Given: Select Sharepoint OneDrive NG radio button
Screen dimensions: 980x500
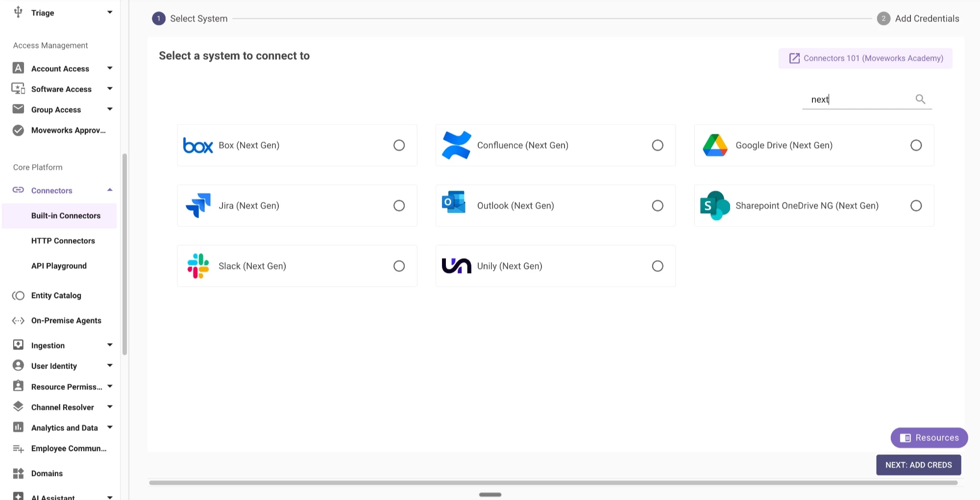Looking at the screenshot, I should pyautogui.click(x=916, y=205).
